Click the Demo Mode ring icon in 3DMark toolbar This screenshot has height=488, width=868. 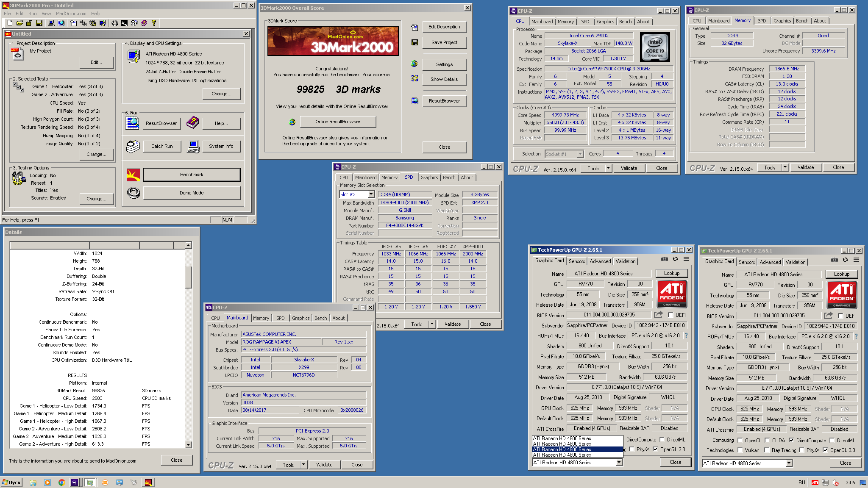tap(115, 23)
